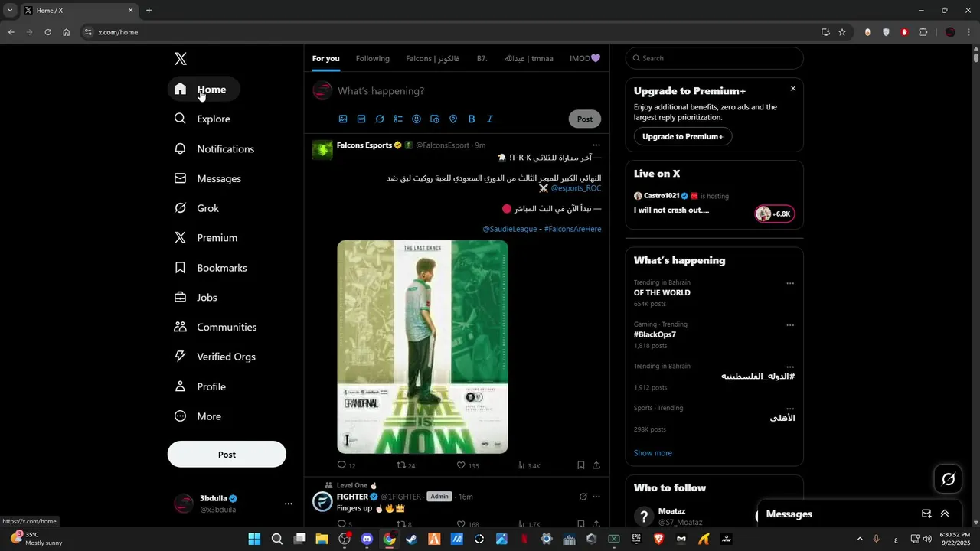Compose new message icon in Messages drawer

click(926, 514)
